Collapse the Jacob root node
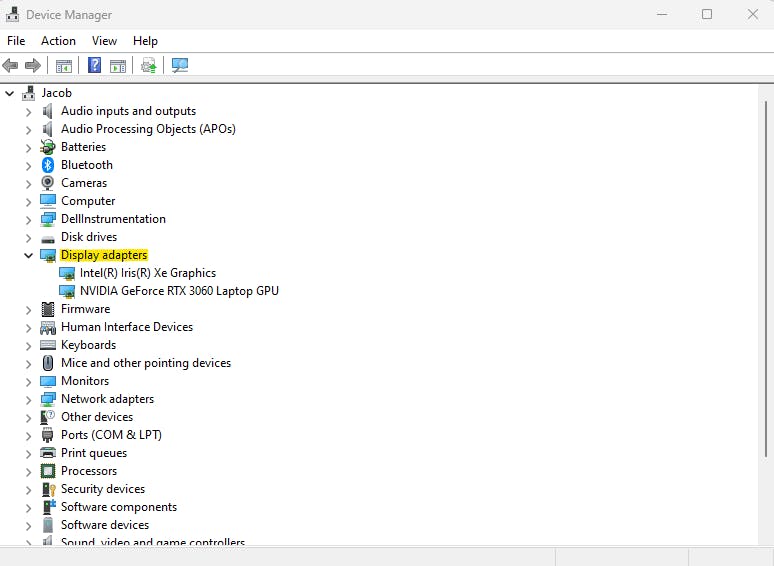 tap(10, 93)
